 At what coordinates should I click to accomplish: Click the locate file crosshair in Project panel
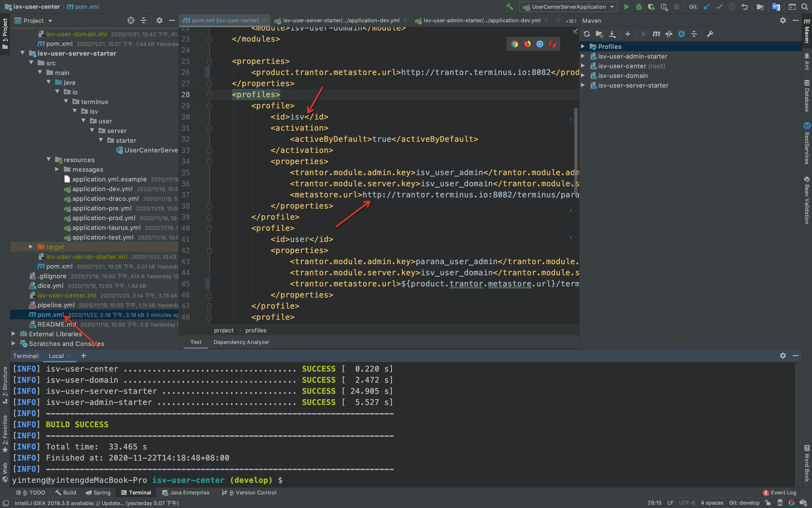tap(131, 21)
